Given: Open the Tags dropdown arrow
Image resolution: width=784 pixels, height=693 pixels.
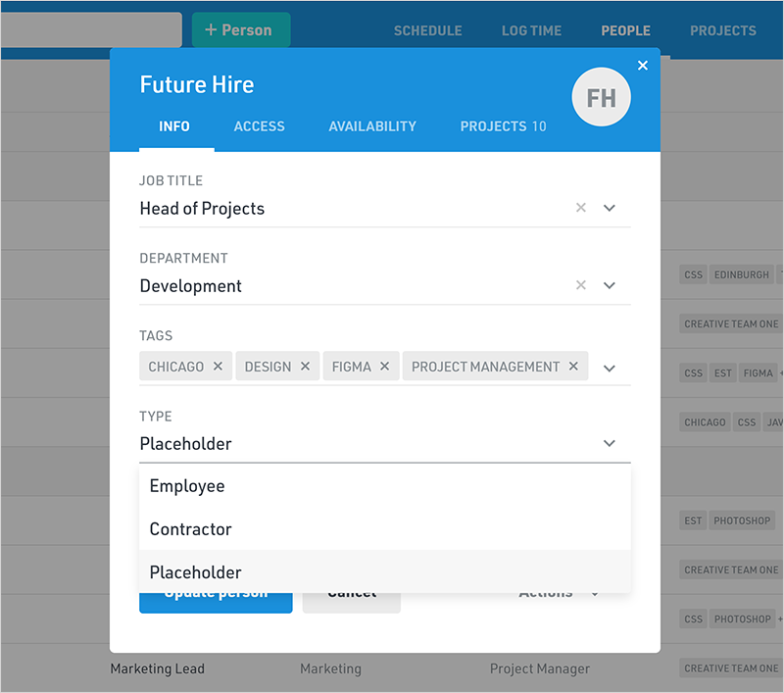Looking at the screenshot, I should click(610, 369).
